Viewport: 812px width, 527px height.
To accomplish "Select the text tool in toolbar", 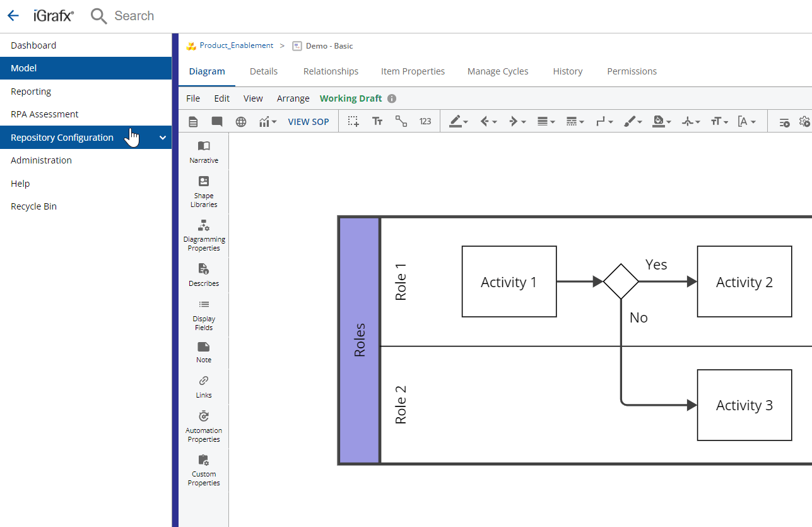I will tap(377, 121).
